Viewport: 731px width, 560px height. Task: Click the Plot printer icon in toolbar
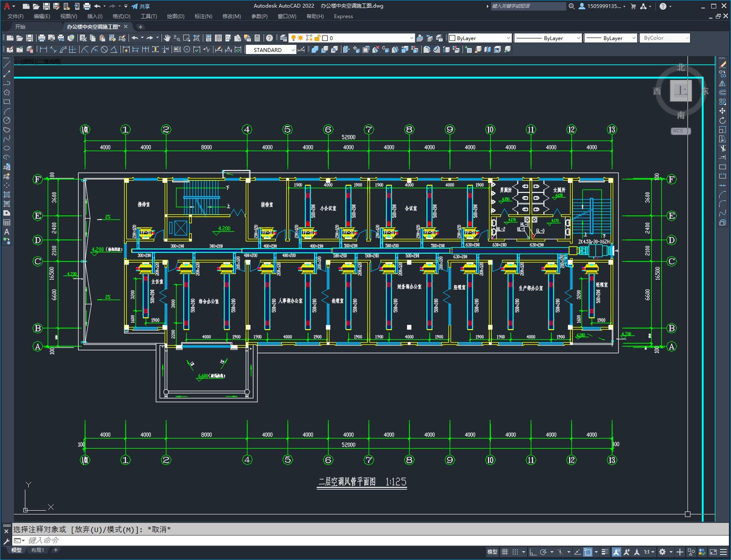click(x=42, y=38)
